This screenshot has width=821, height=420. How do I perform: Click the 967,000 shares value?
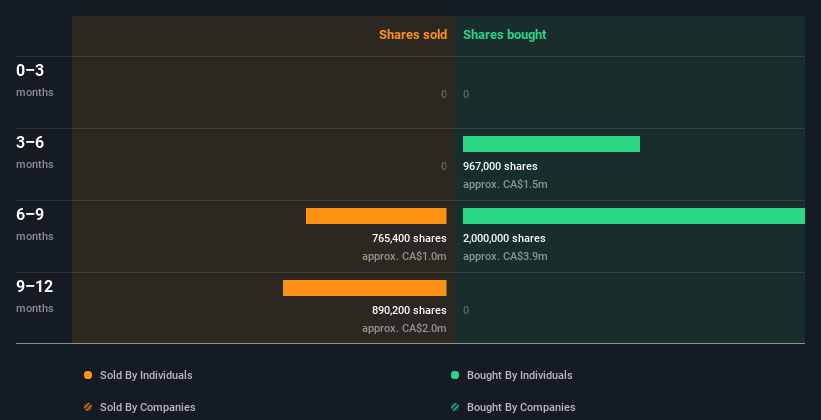(x=500, y=167)
